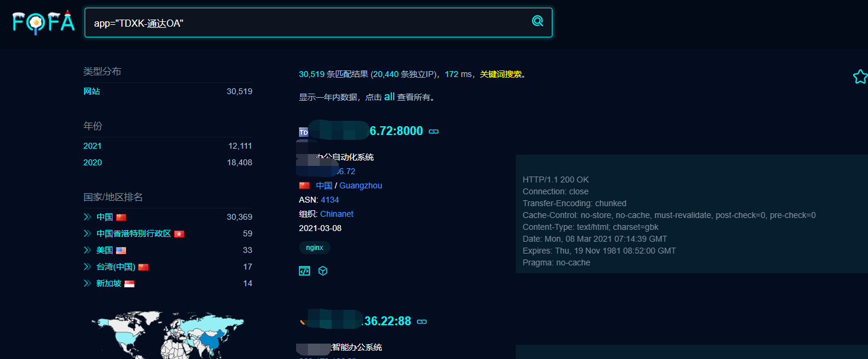Image resolution: width=868 pixels, height=359 pixels.
Task: Click the 30,519 条匹配结果 text
Action: click(333, 74)
